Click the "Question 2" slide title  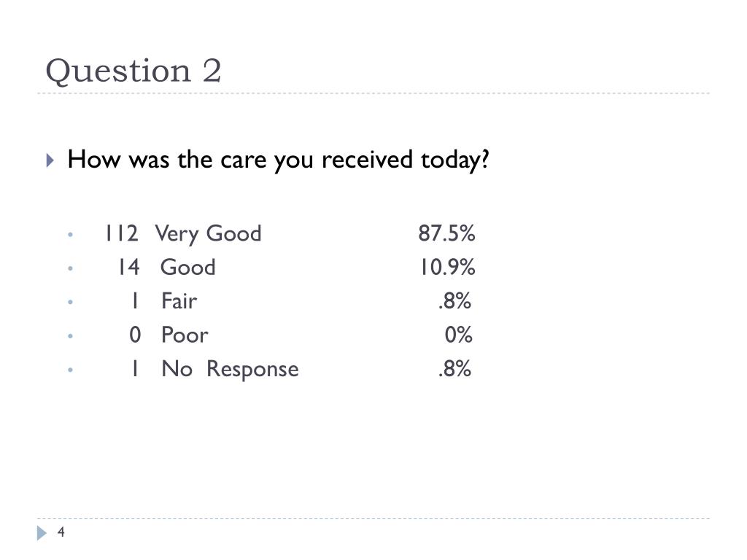pos(133,71)
